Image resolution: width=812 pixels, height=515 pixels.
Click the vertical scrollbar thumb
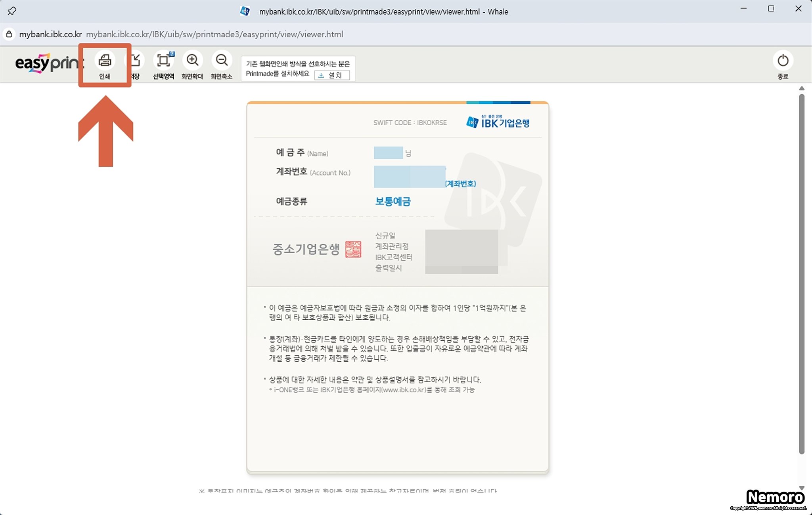pyautogui.click(x=802, y=273)
